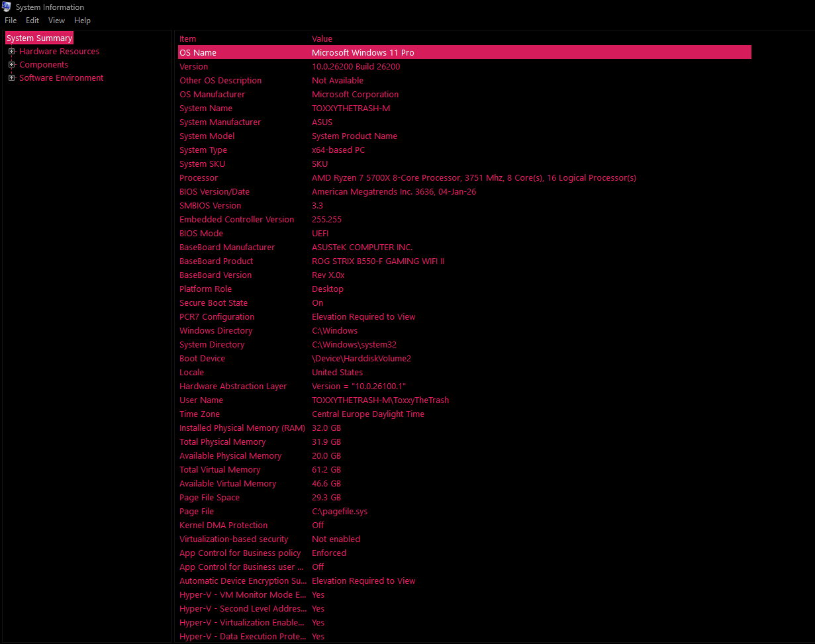
Task: Click the OS Manufacturer item
Action: [212, 95]
